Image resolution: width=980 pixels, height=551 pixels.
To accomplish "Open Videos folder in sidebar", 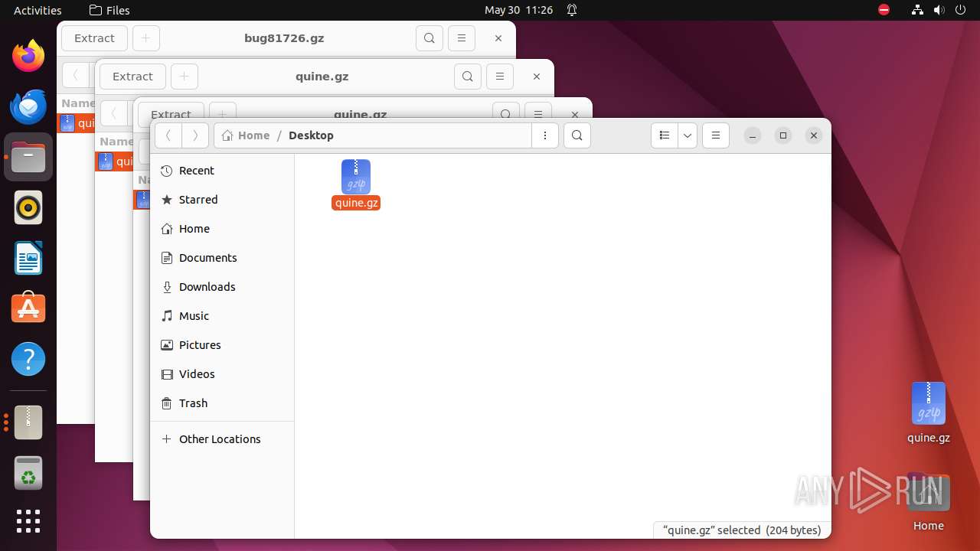I will point(222,374).
